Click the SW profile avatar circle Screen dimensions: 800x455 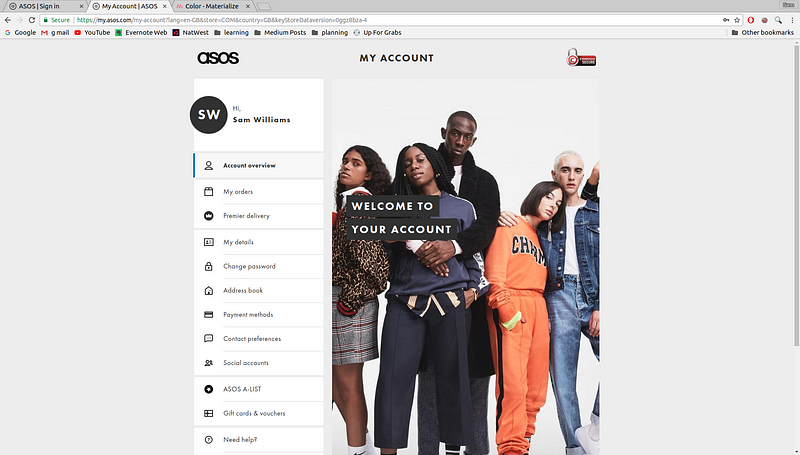click(209, 115)
